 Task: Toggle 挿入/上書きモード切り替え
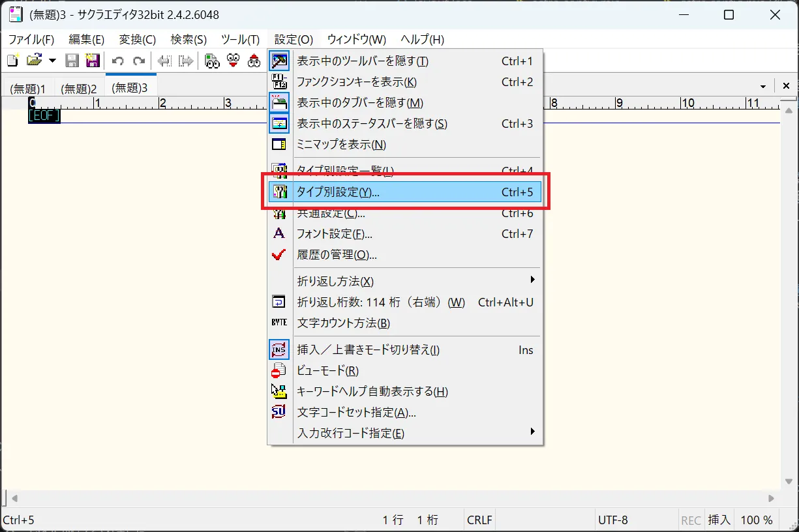click(x=405, y=350)
